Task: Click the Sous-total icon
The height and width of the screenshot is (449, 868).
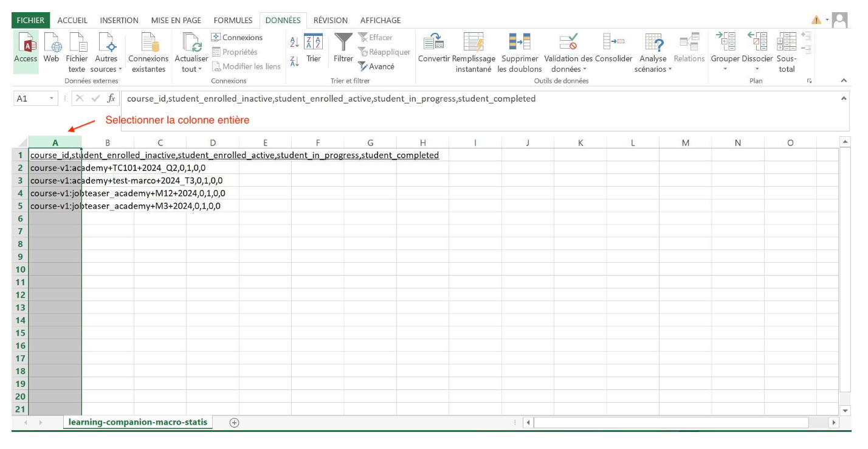Action: 787,52
